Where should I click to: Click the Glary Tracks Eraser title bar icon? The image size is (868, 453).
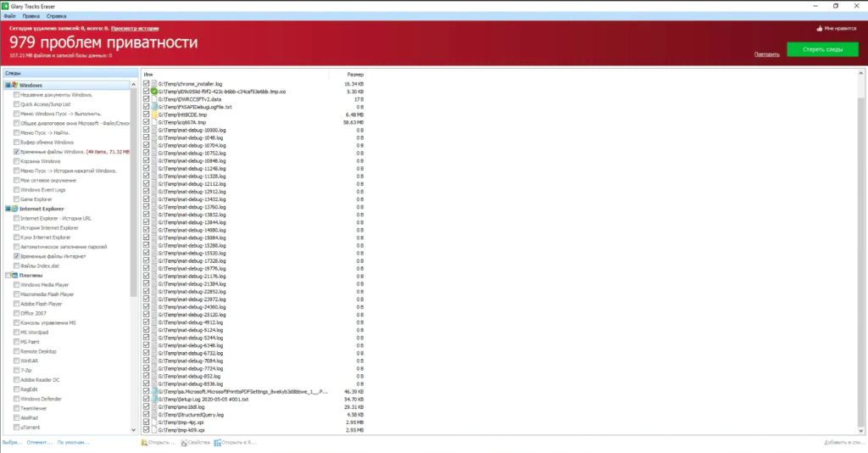point(5,6)
